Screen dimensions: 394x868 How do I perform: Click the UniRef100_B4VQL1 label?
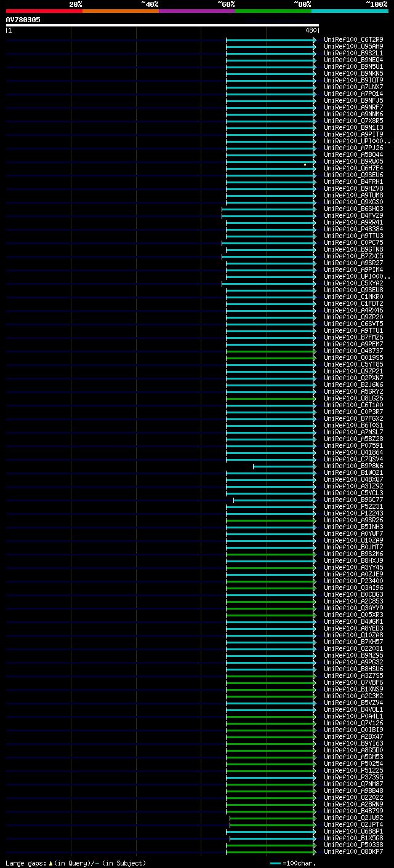click(353, 709)
